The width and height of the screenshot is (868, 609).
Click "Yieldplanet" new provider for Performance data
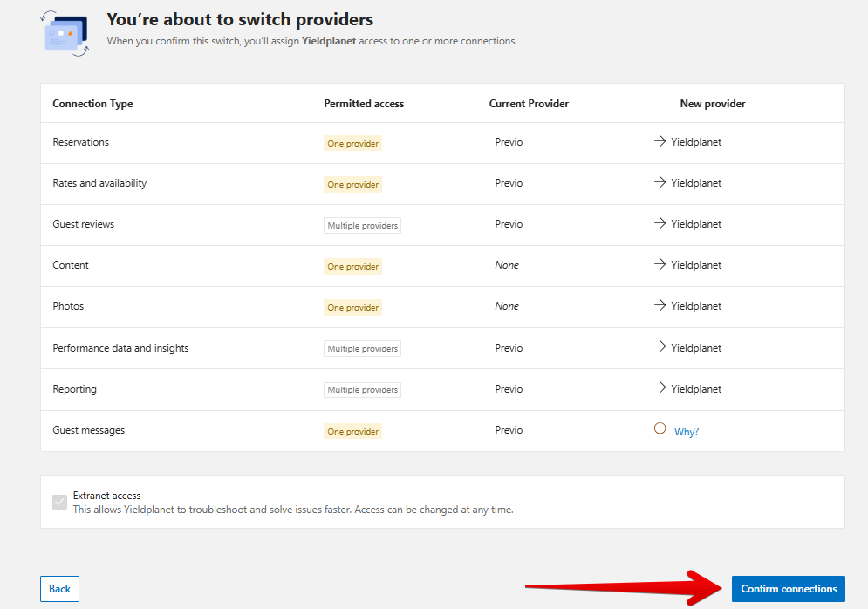[696, 348]
